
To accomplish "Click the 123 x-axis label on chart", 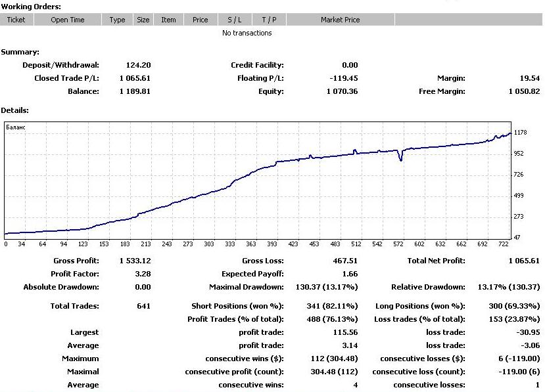I will tap(83, 244).
